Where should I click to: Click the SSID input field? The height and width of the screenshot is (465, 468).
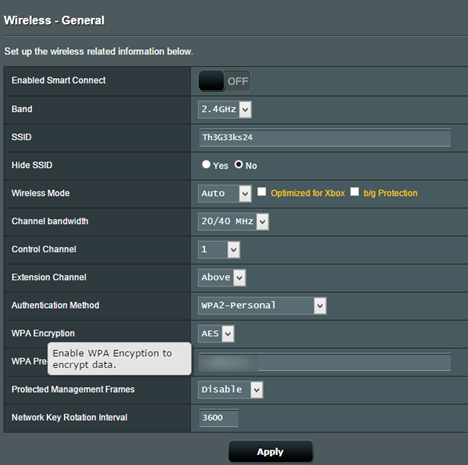325,137
